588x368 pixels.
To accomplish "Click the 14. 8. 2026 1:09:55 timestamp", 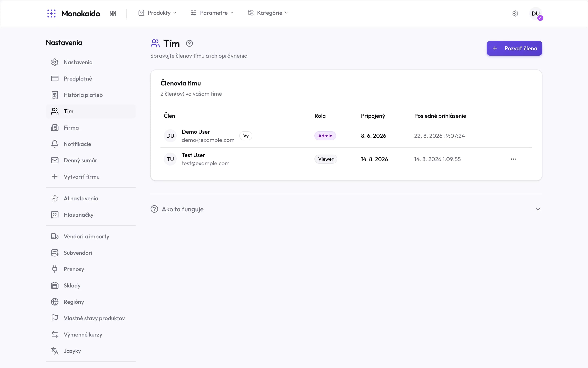I will 437,159.
